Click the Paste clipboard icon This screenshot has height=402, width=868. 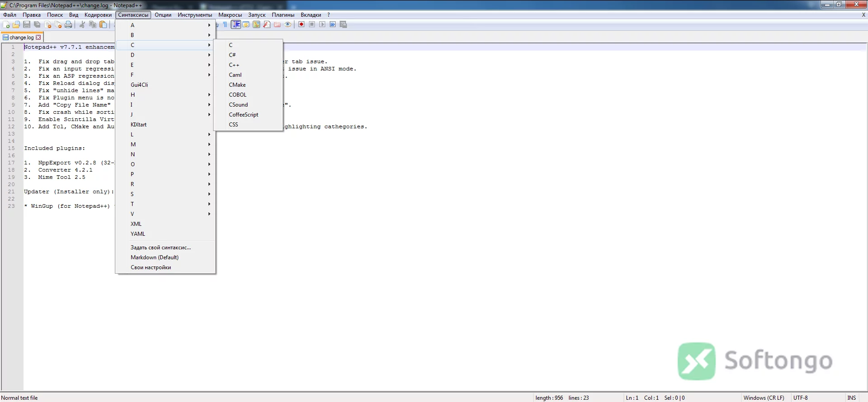click(x=103, y=25)
